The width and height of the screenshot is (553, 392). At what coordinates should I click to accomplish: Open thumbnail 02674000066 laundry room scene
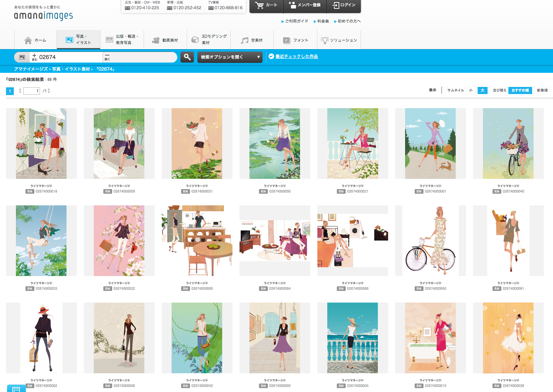(353, 241)
